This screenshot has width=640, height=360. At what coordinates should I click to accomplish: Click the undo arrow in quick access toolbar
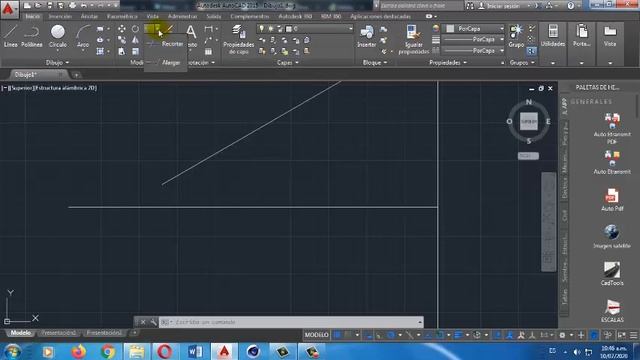(84, 5)
